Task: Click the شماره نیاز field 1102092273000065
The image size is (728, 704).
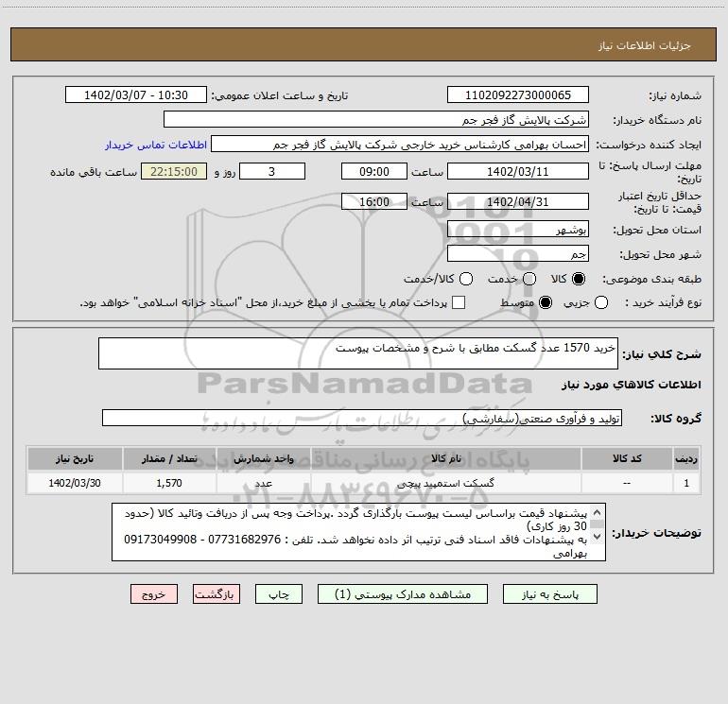Action: 518,94
